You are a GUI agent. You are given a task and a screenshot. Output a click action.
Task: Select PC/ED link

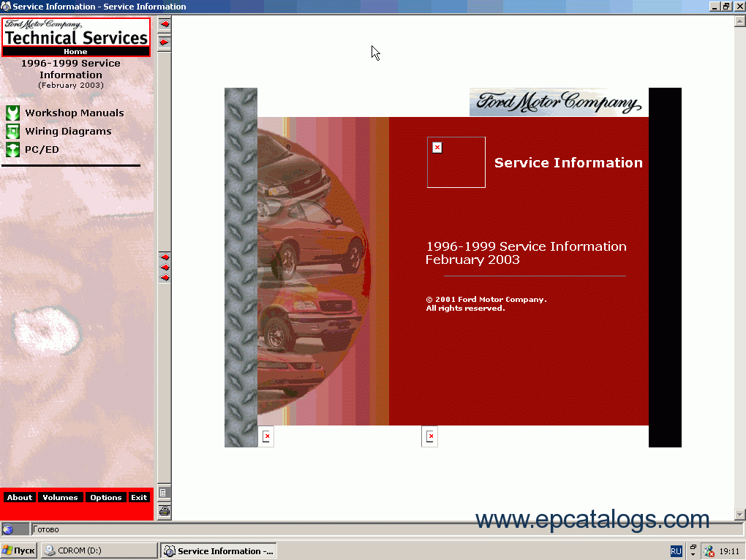point(42,149)
